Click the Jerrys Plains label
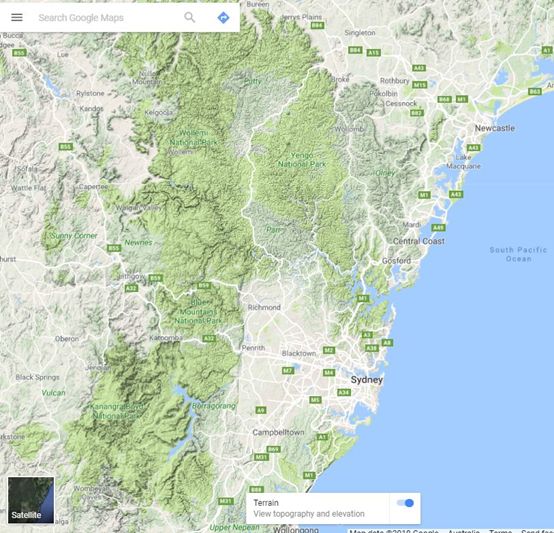This screenshot has height=533, width=554. [x=302, y=17]
